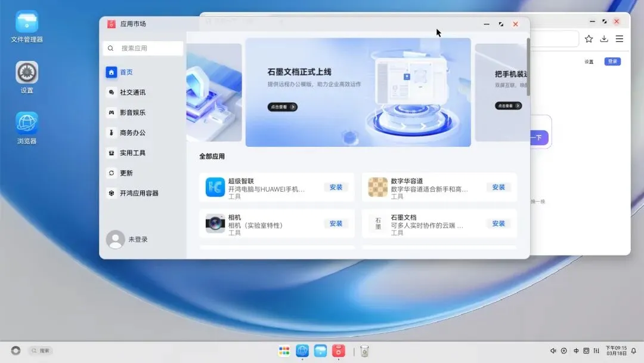Image resolution: width=644 pixels, height=363 pixels.
Task: Open the 数字华容道 app icon
Action: 377,187
